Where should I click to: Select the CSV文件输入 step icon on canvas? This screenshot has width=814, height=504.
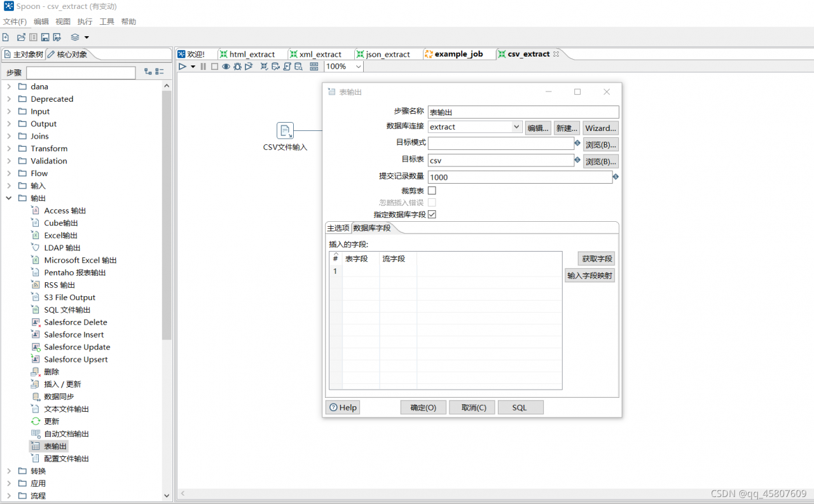pyautogui.click(x=286, y=131)
